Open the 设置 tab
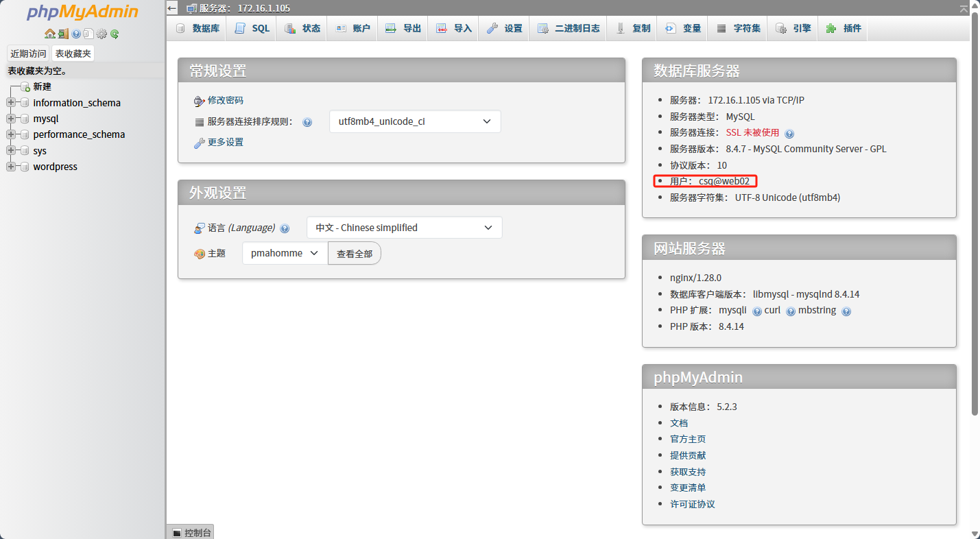The image size is (980, 539). tap(504, 28)
